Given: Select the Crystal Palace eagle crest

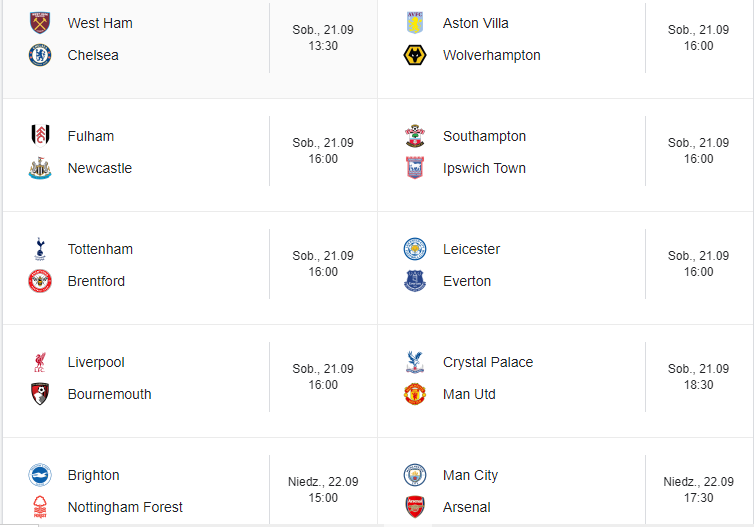Looking at the screenshot, I should pos(415,362).
